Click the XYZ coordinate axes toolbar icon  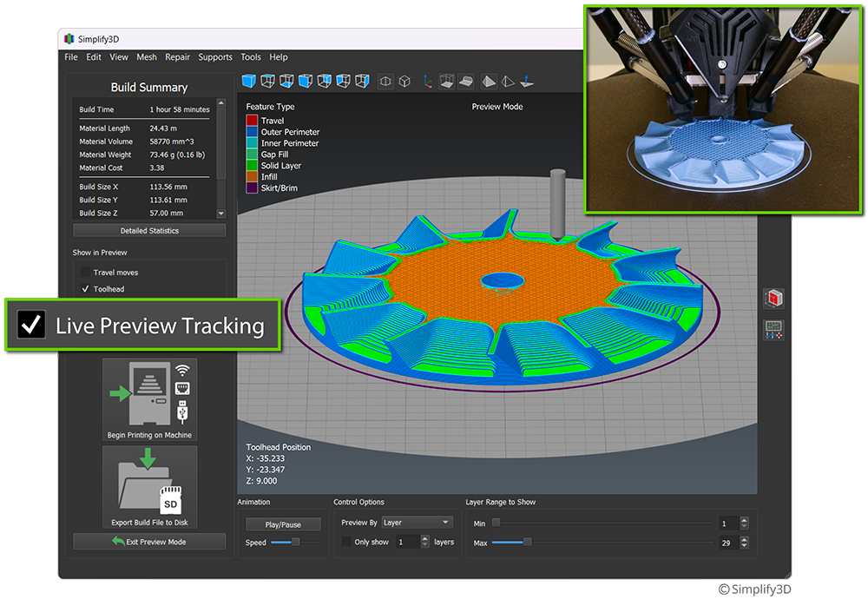point(426,82)
